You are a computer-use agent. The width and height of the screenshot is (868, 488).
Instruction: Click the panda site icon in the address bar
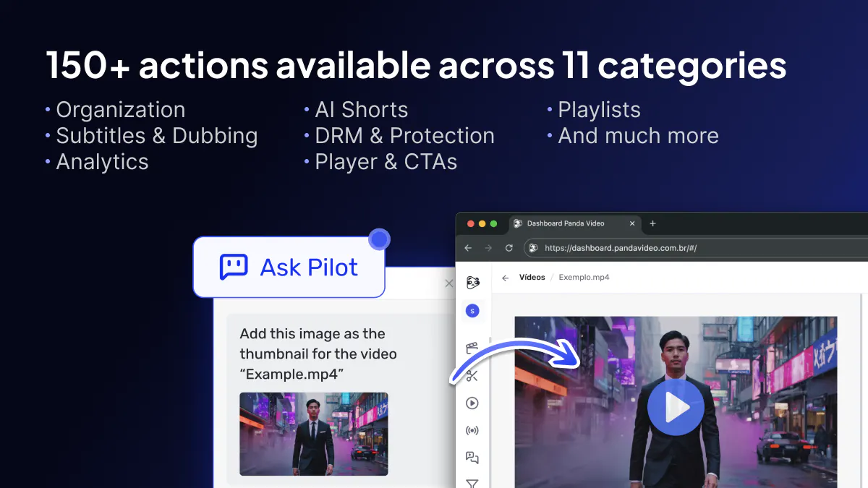(x=533, y=248)
